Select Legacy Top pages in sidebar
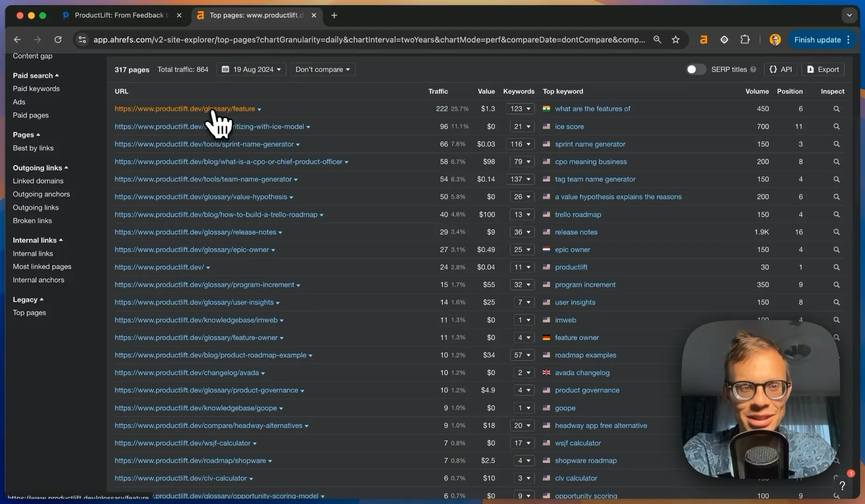The height and width of the screenshot is (504, 865). (x=29, y=313)
